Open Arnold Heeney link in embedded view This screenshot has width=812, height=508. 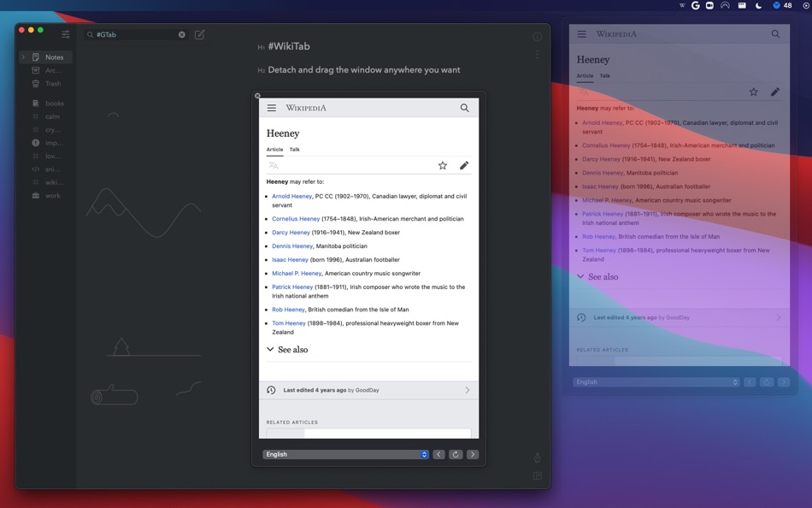tap(292, 197)
